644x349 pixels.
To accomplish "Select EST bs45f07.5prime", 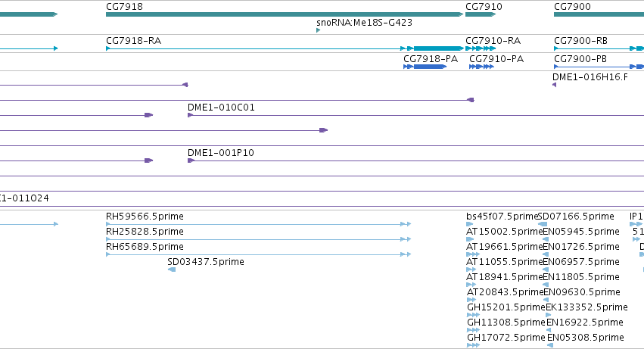I will (x=502, y=217).
